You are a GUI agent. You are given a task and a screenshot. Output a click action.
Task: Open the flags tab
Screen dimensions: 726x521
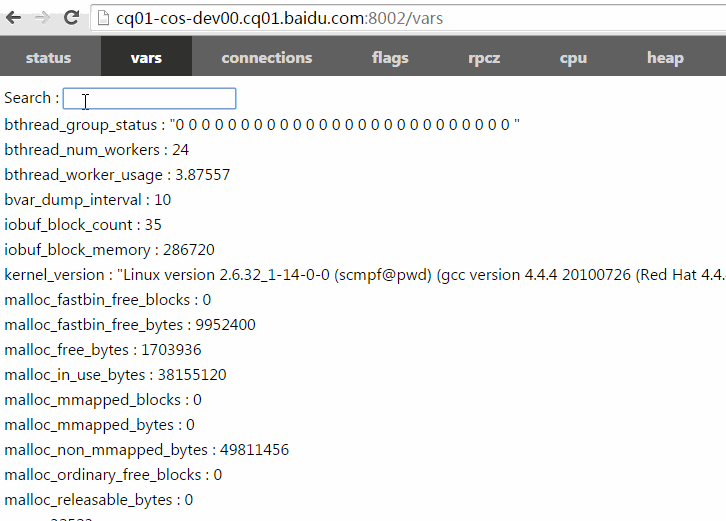tap(390, 58)
